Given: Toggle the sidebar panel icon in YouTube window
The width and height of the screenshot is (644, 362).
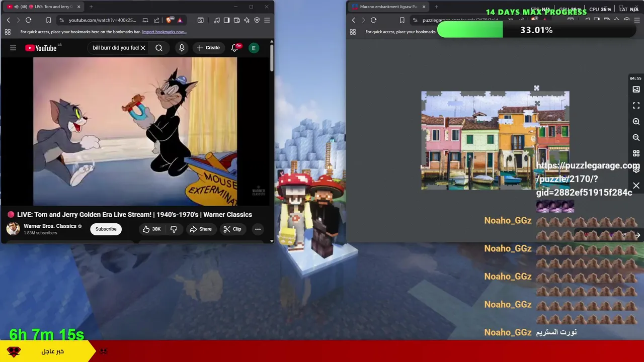Looking at the screenshot, I should [226, 20].
